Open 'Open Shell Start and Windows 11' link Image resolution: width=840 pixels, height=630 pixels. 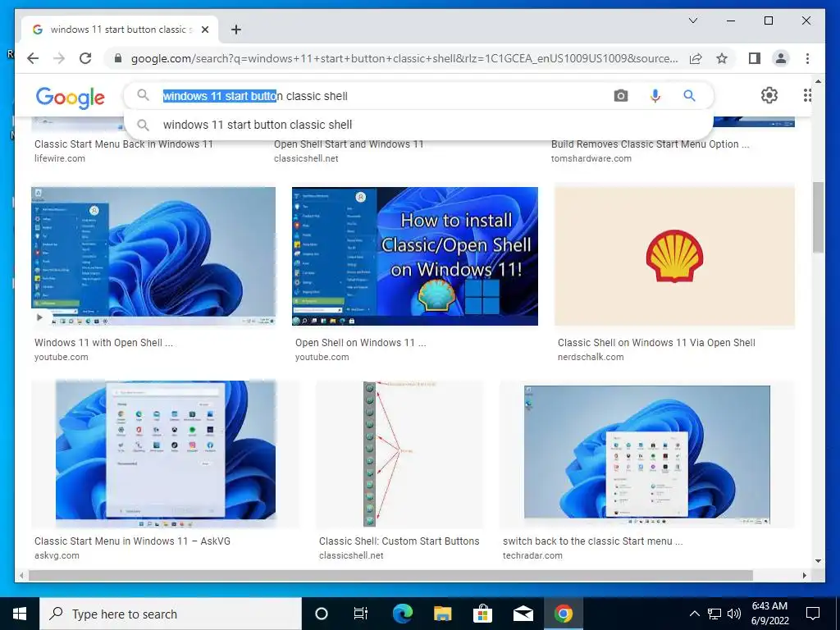coord(349,144)
